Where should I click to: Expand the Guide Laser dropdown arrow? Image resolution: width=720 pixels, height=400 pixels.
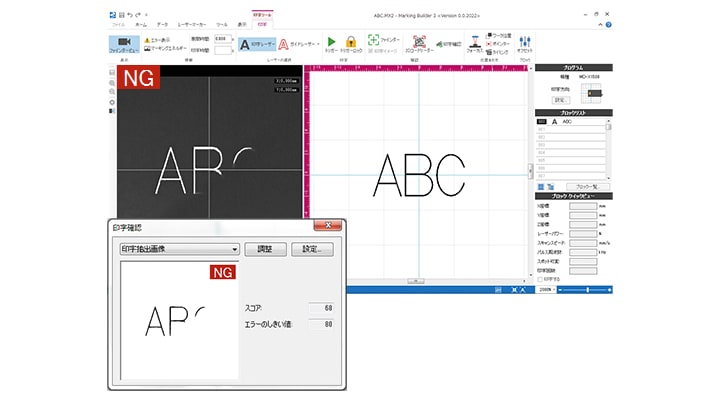tap(322, 45)
